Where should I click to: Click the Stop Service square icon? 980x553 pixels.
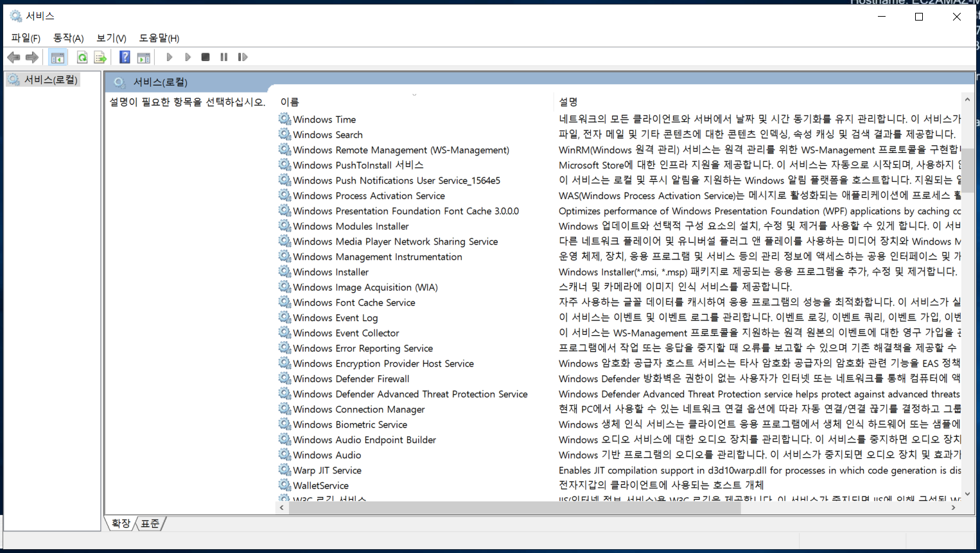tap(206, 57)
